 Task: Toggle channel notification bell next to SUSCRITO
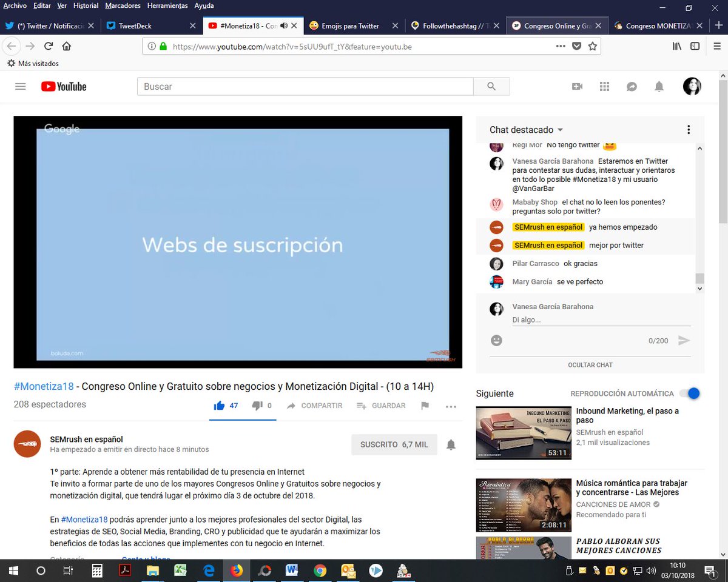pos(451,444)
